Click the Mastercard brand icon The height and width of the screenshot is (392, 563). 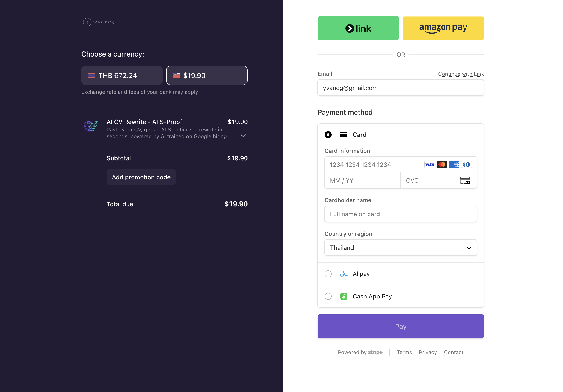coord(442,165)
